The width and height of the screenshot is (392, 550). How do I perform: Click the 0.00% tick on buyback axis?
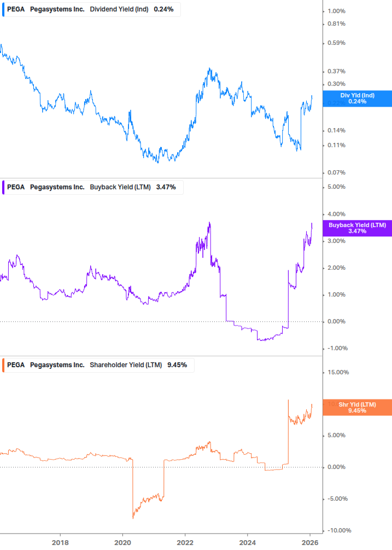336,322
